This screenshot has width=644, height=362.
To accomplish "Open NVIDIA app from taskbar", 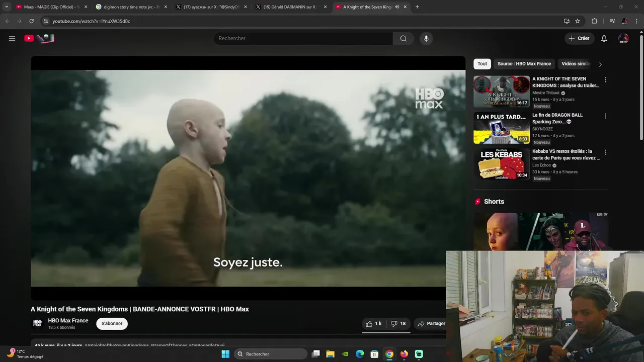I will click(345, 354).
